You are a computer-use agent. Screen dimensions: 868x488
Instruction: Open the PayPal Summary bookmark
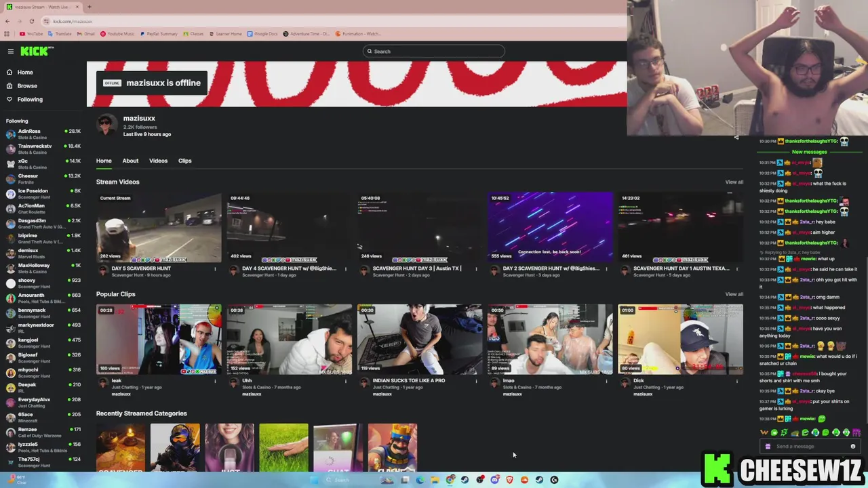[158, 34]
